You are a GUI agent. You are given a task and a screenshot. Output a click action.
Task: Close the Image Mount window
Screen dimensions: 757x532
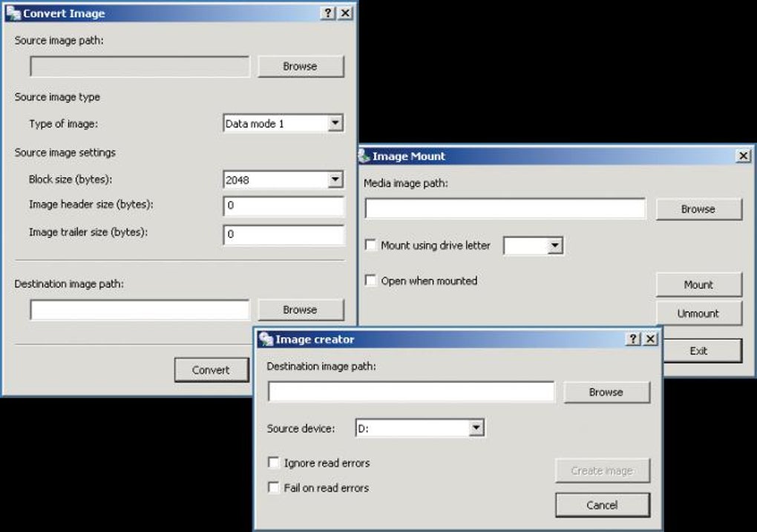point(744,156)
